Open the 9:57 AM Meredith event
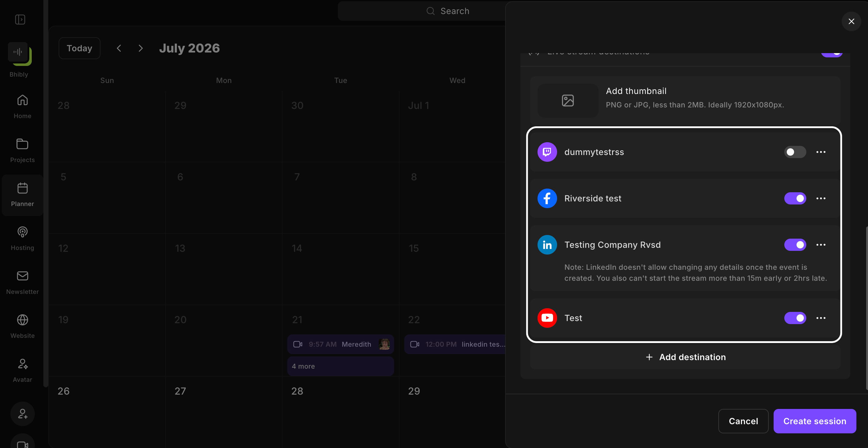868x448 pixels. 340,344
